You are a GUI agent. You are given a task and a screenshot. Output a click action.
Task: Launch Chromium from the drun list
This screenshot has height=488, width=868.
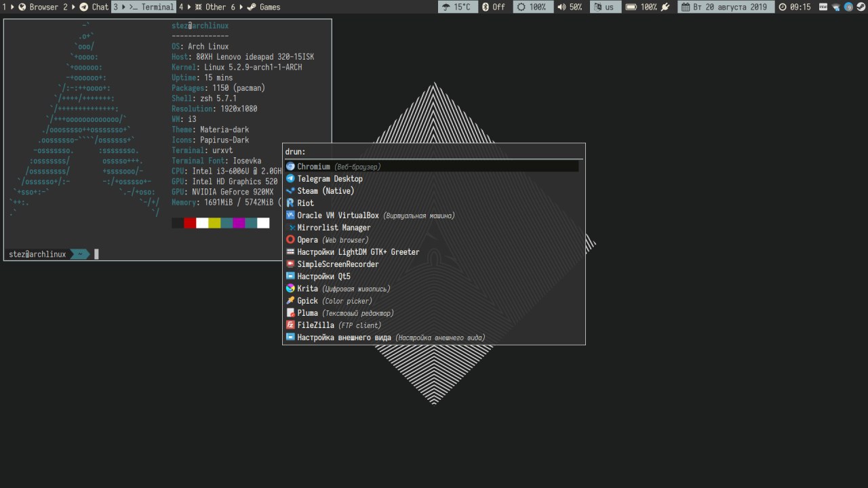click(x=433, y=166)
